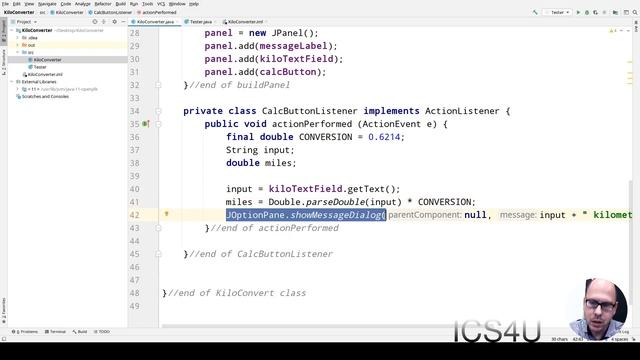Toggle the Favorites side tool window button
Screen dimensions: 640x360
(x=4, y=311)
